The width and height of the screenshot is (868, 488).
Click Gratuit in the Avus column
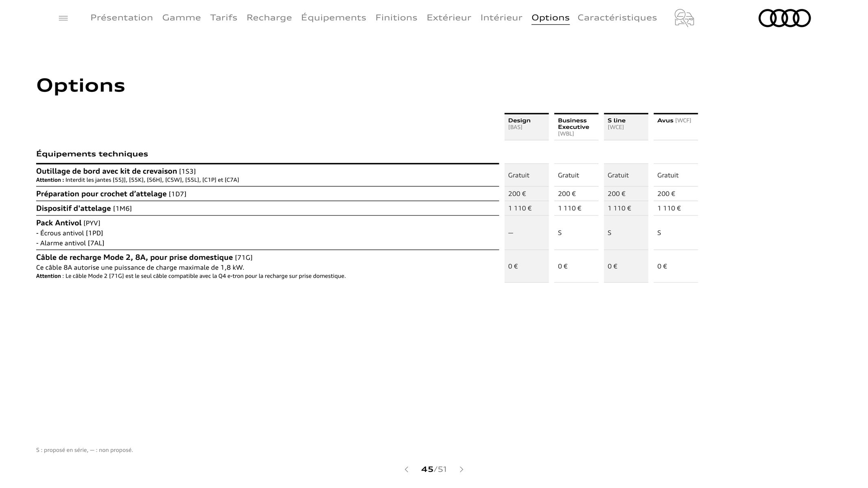[x=668, y=175]
